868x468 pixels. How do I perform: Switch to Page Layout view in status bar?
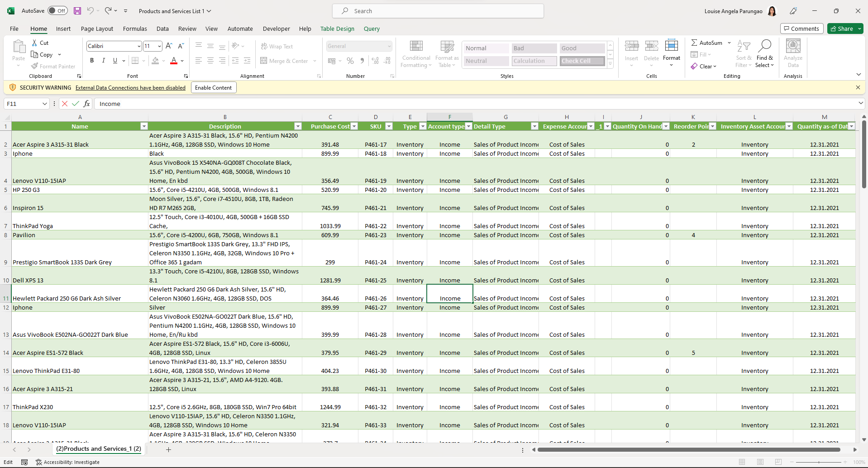pos(760,462)
